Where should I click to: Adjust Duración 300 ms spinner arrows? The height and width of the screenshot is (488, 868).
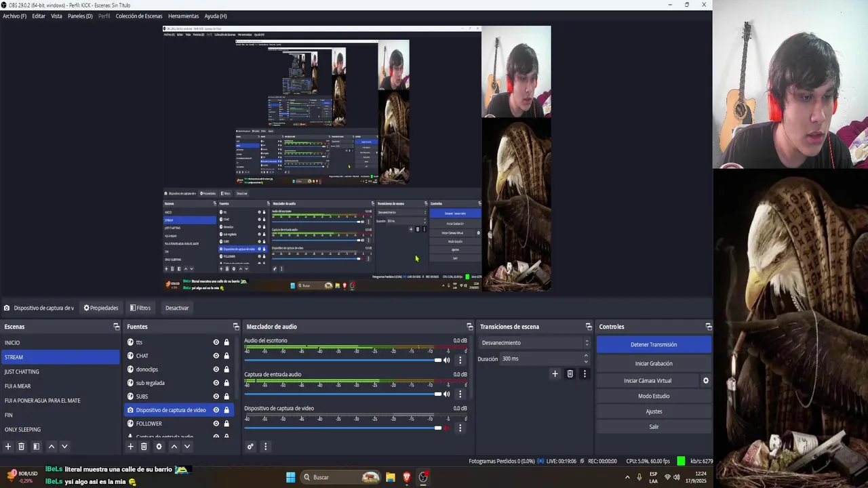point(586,359)
